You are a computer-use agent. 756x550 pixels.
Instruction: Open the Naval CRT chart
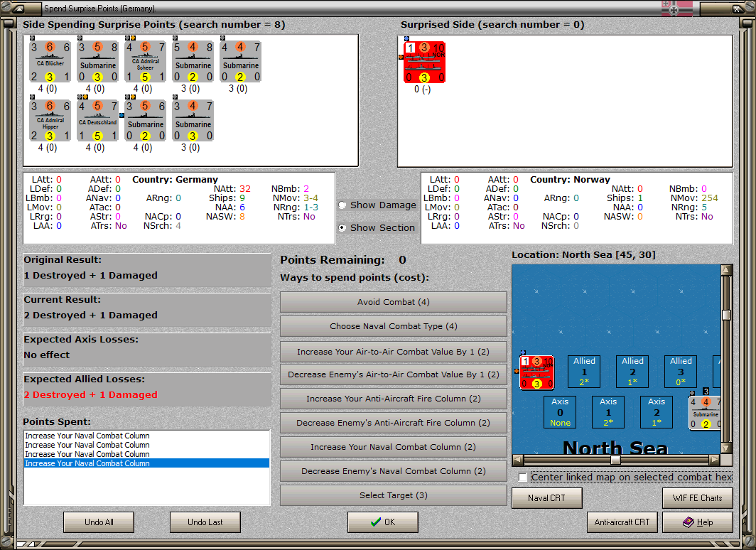(x=547, y=498)
